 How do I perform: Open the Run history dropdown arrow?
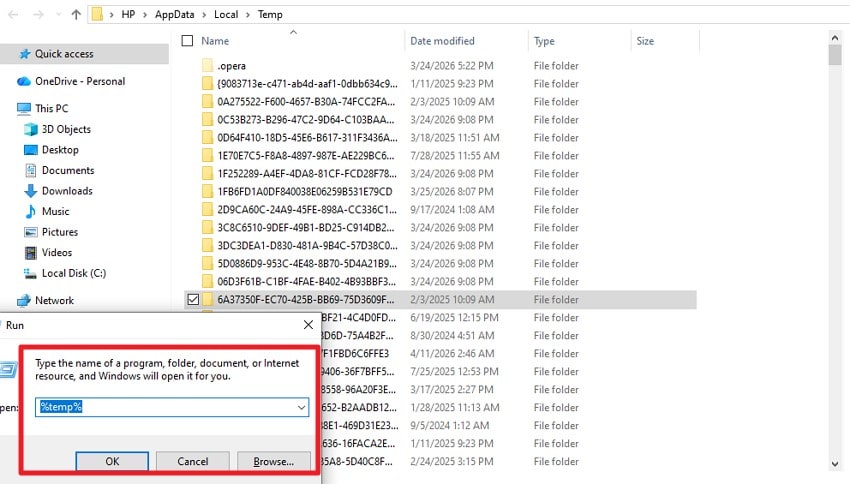click(301, 407)
